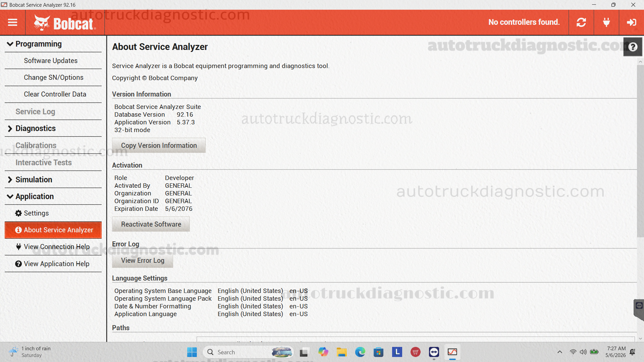Click the Bobcat logo
644x362 pixels.
(x=65, y=23)
